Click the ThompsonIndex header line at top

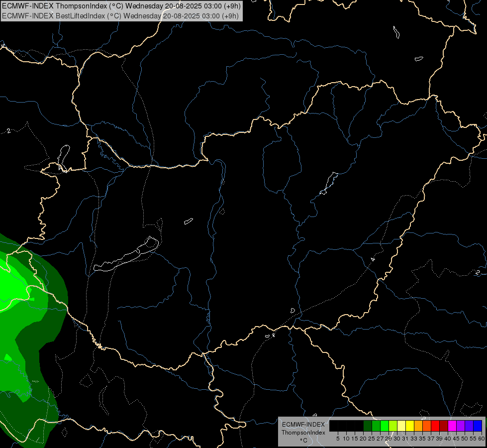(x=121, y=6)
